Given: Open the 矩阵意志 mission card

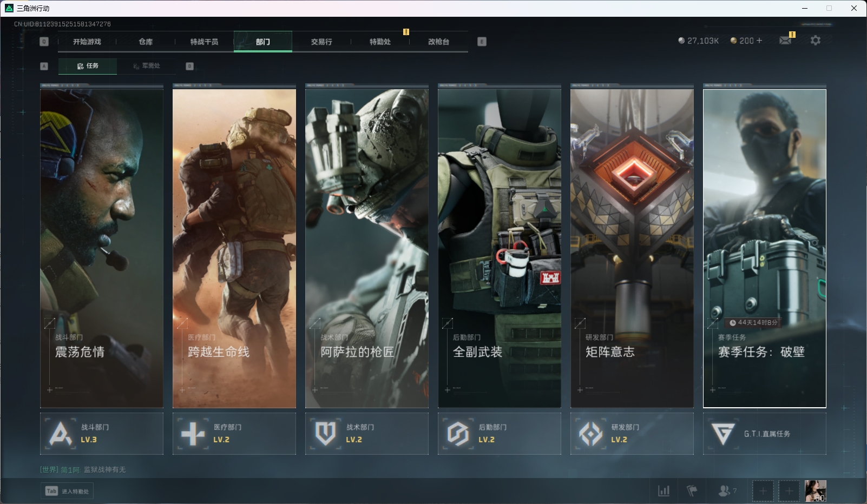Looking at the screenshot, I should point(632,248).
